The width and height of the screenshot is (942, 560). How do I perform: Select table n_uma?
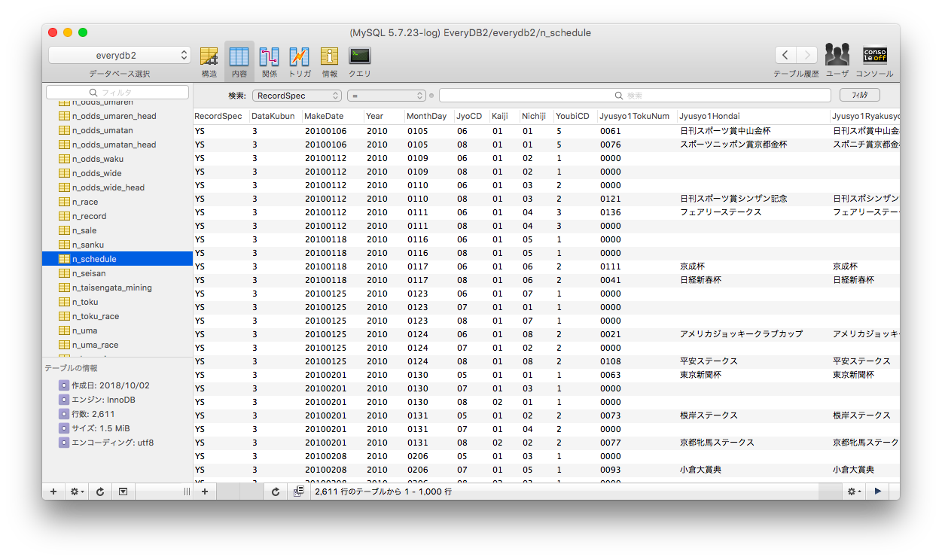tap(117, 330)
